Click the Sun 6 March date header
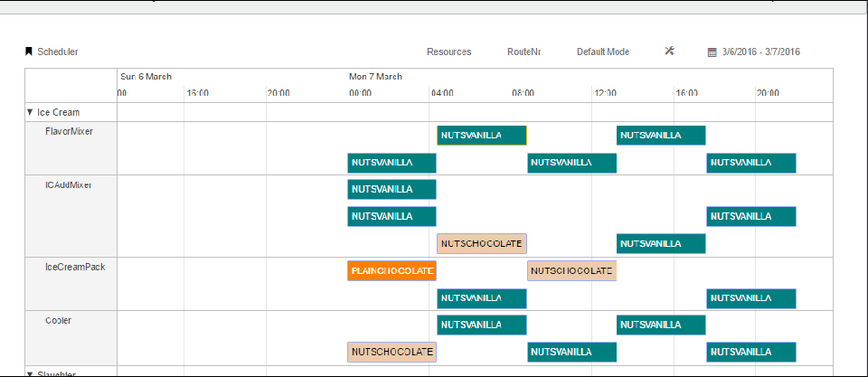Screen dimensions: 868x377 point(146,77)
